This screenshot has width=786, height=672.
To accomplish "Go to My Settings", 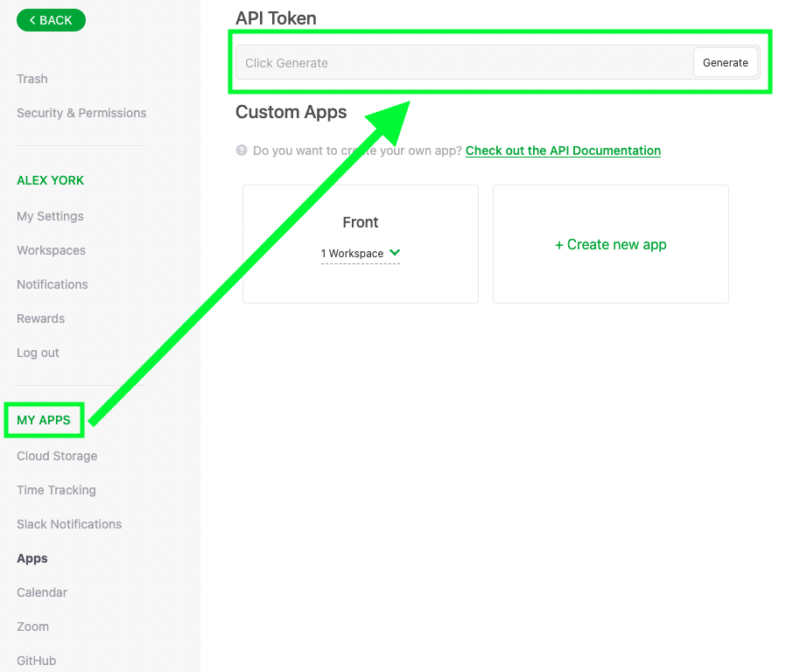I will (50, 216).
